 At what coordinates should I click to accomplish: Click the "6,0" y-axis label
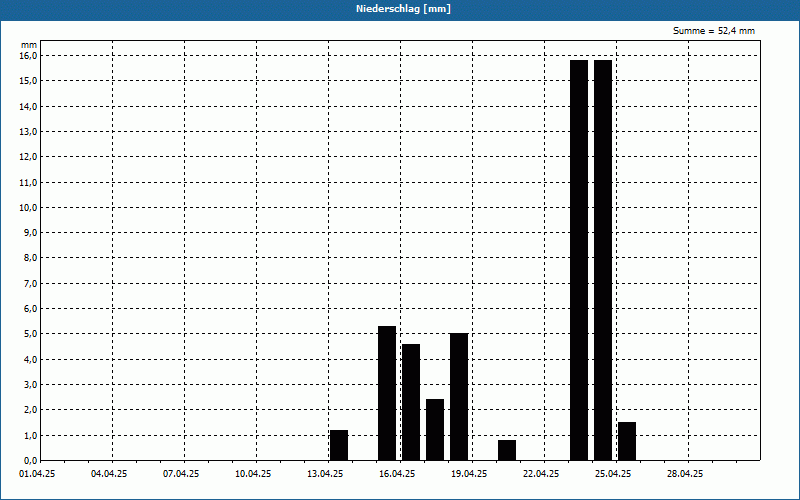(x=31, y=309)
